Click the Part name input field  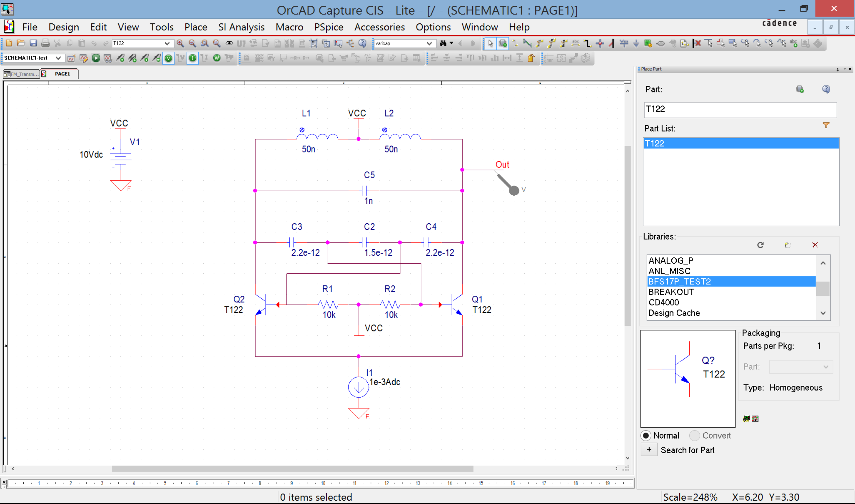point(739,109)
